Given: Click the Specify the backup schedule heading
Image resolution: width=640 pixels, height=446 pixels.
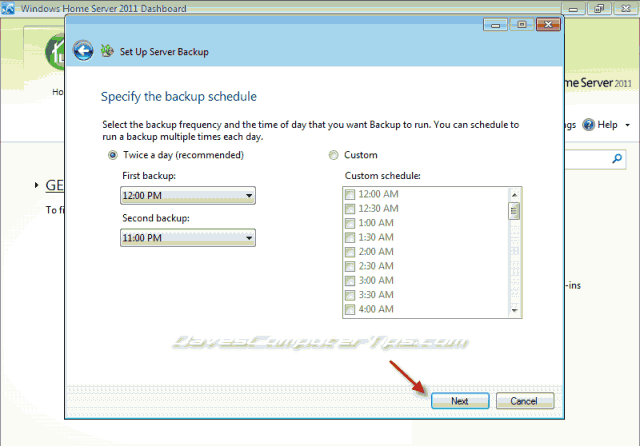Looking at the screenshot, I should [179, 97].
